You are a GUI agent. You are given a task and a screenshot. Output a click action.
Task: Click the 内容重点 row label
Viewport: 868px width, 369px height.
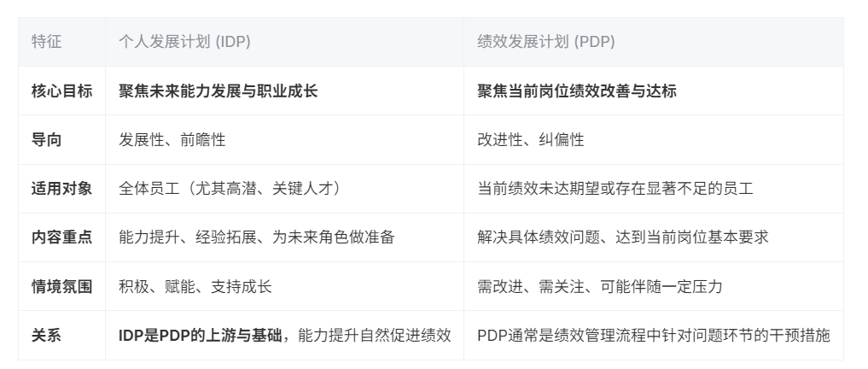click(61, 237)
